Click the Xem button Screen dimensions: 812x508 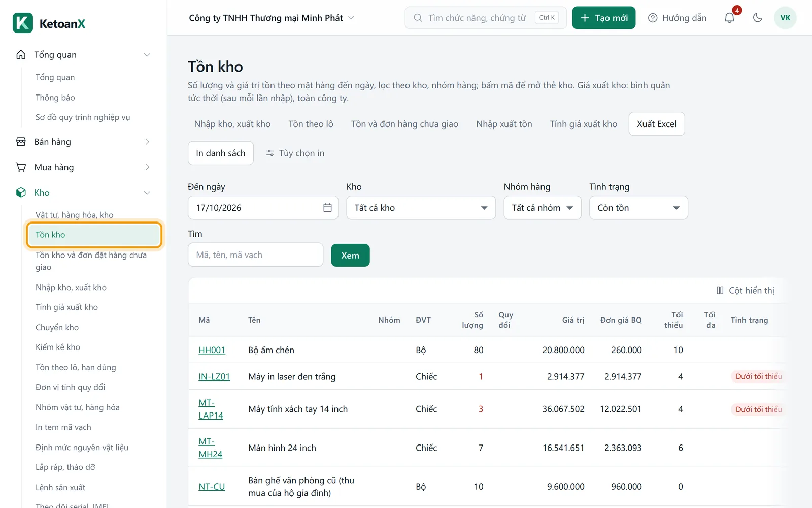tap(350, 255)
